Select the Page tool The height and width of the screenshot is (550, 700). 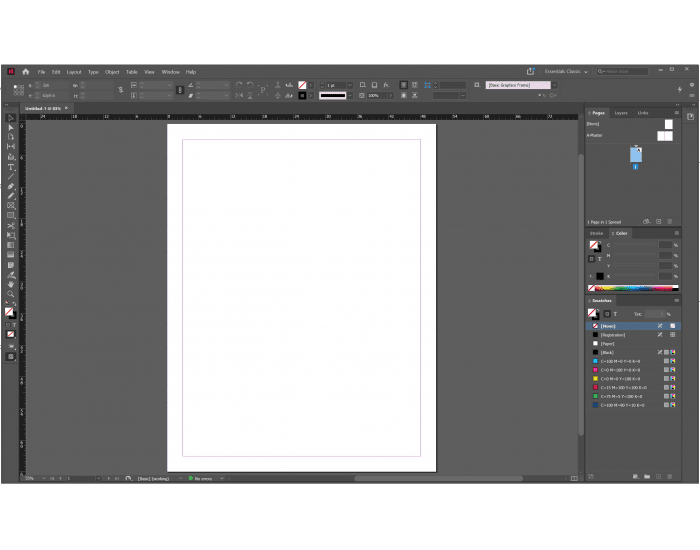click(x=11, y=137)
